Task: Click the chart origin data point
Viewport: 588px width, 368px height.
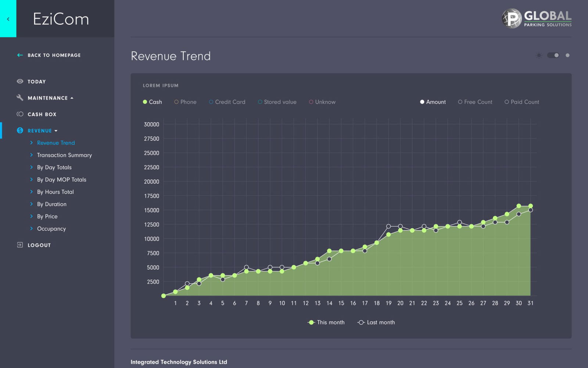Action: coord(164,296)
